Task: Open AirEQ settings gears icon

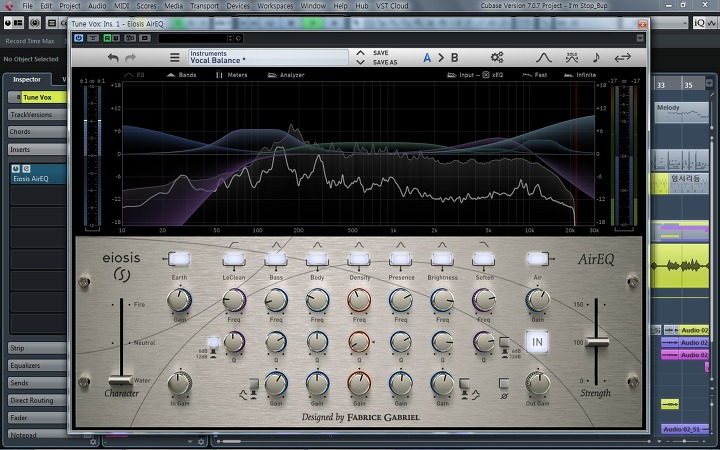Action: (x=497, y=57)
